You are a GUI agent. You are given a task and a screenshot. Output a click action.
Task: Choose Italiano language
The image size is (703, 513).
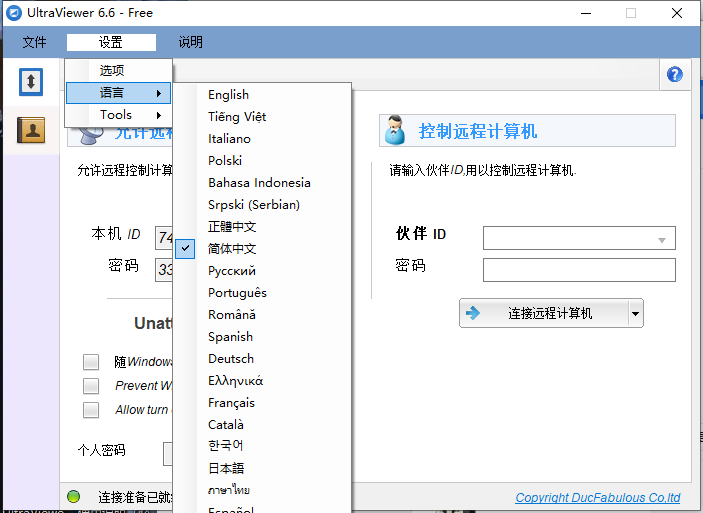pos(262,139)
